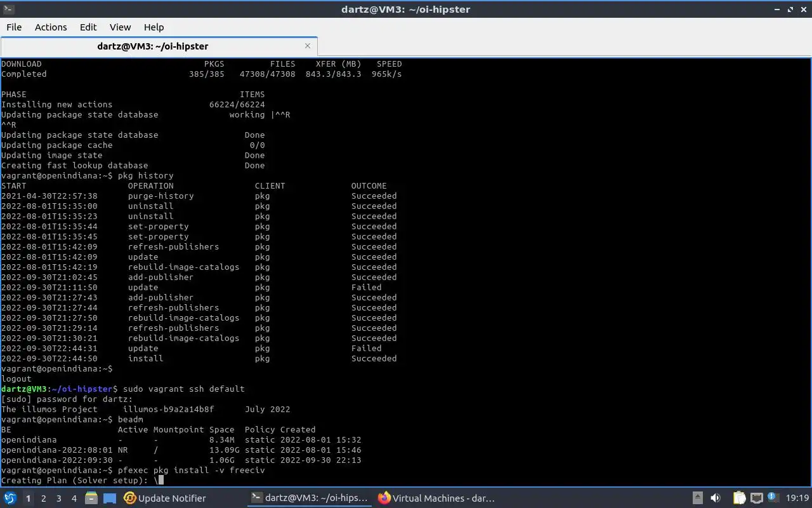
Task: Click the '[sudo] password for dartz:' line
Action: click(x=67, y=399)
